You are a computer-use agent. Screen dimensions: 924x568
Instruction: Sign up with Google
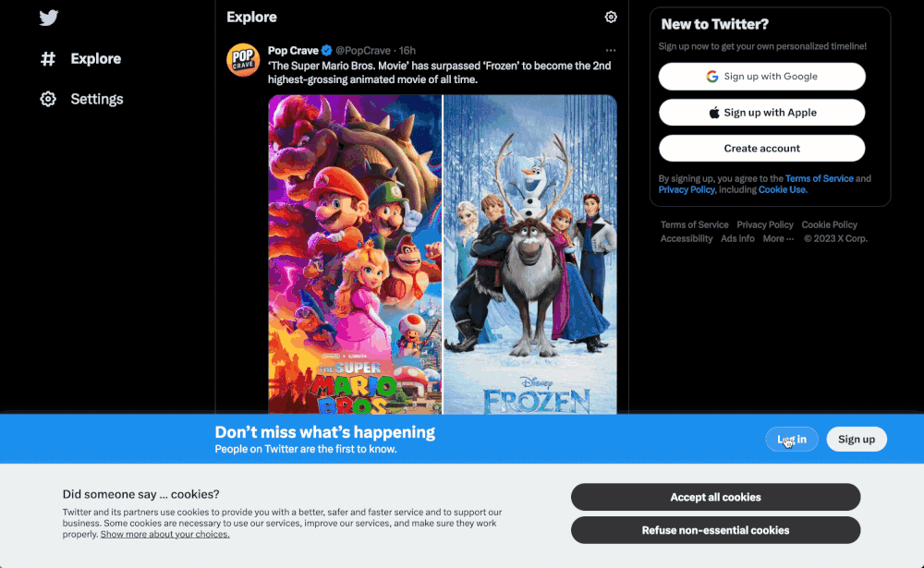[x=762, y=77]
